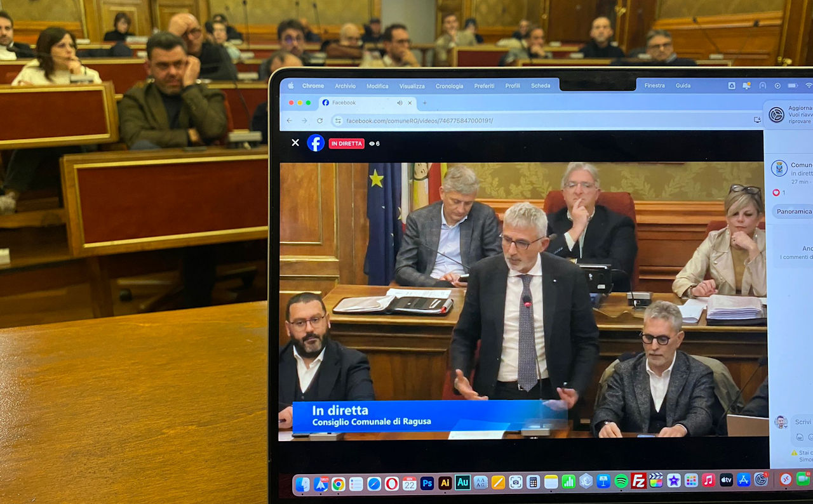Close the Facebook live video viewer
The height and width of the screenshot is (504, 813).
tap(295, 143)
